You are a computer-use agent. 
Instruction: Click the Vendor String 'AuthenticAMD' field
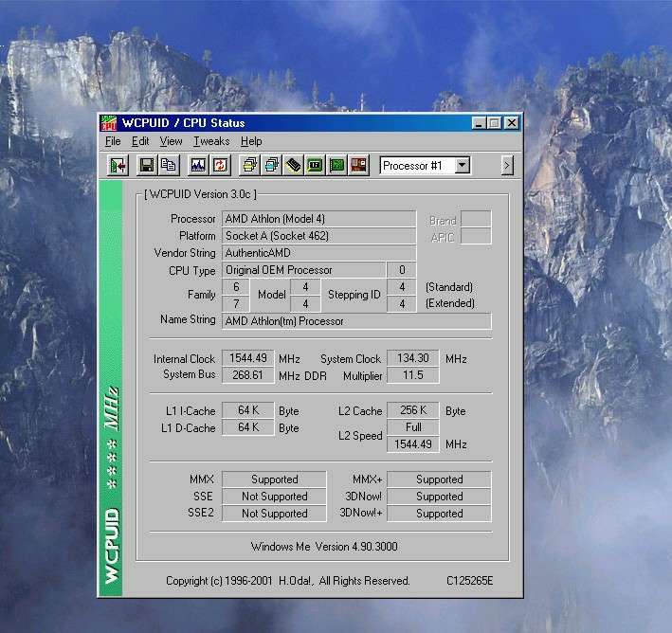click(x=318, y=253)
